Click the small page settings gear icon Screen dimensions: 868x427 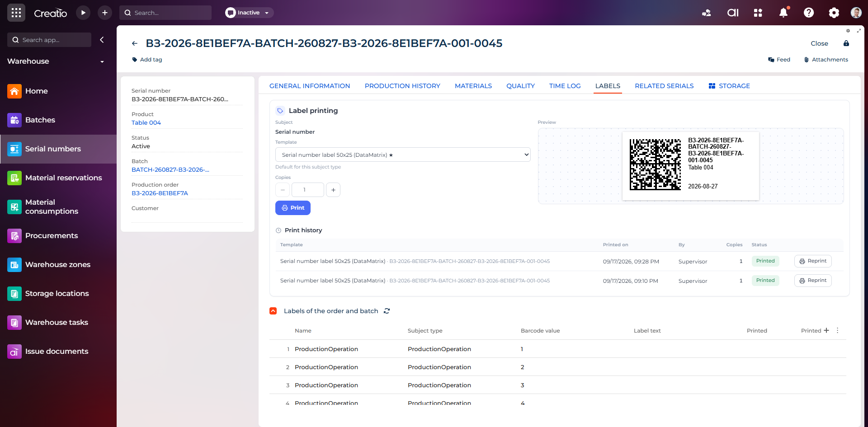point(848,31)
